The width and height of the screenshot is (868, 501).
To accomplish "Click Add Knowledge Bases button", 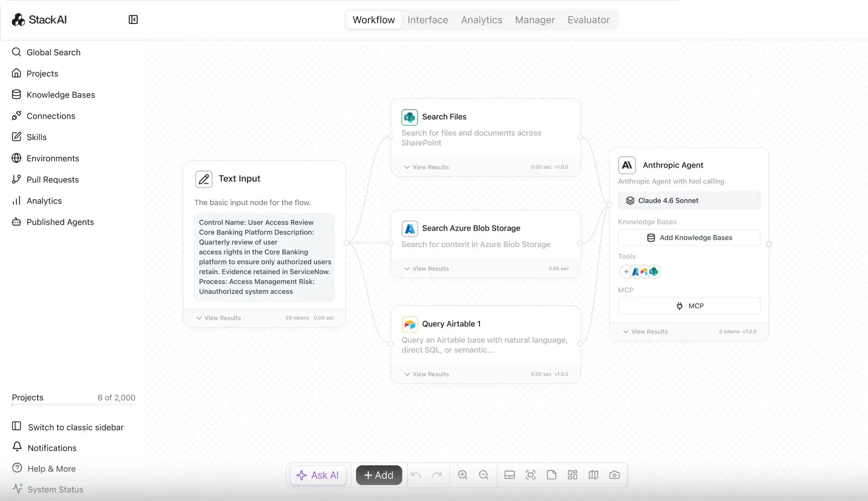I will pos(689,238).
